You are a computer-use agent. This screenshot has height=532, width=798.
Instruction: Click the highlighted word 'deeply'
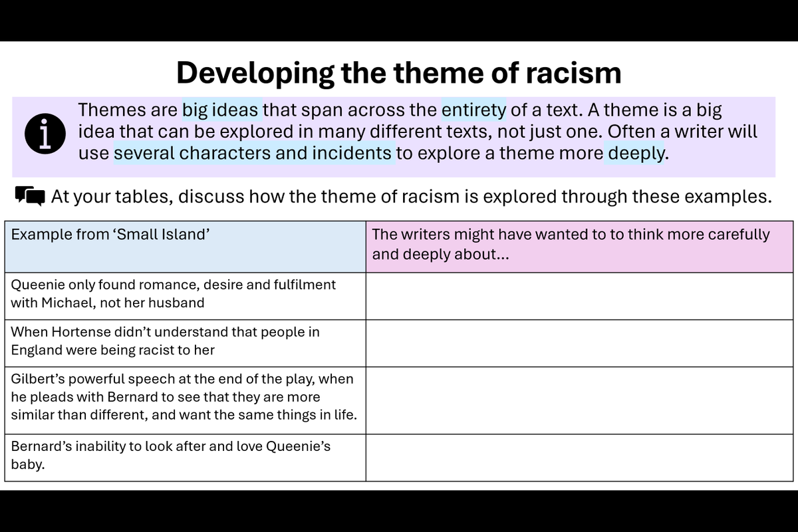pos(635,153)
